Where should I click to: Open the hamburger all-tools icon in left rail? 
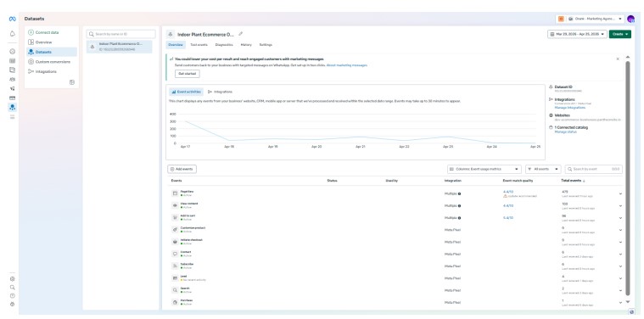pyautogui.click(x=13, y=117)
